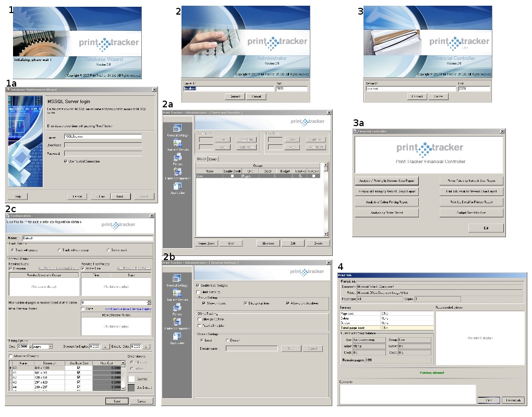Switch to Groups tab in Users and Security
Screen dimensions: 532x417
tap(201, 158)
